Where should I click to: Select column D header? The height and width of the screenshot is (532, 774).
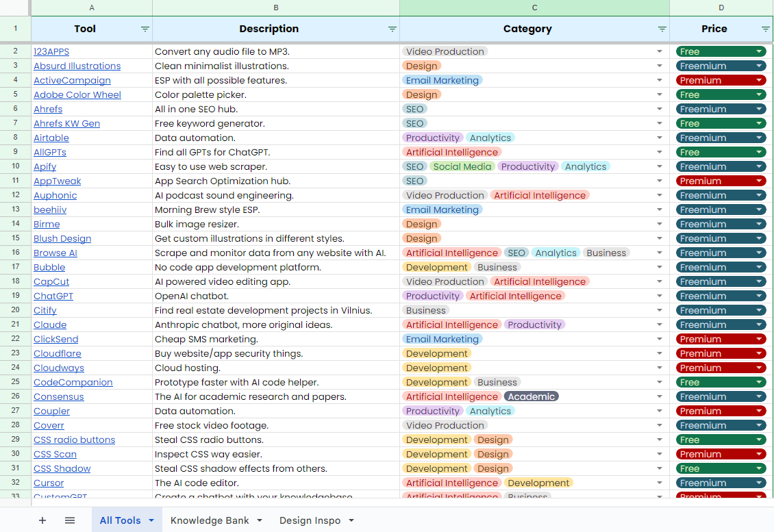point(721,8)
